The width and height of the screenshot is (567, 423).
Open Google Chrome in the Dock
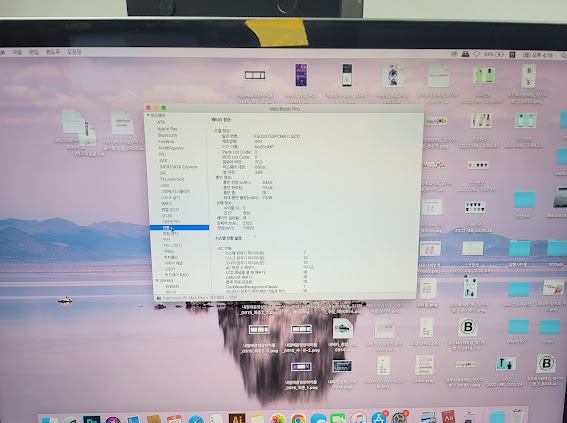(x=298, y=419)
